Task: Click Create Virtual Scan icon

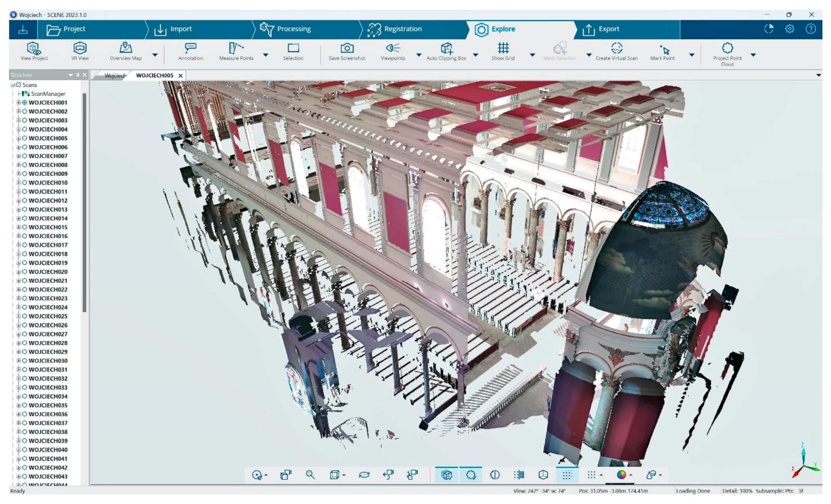Action: 616,48
